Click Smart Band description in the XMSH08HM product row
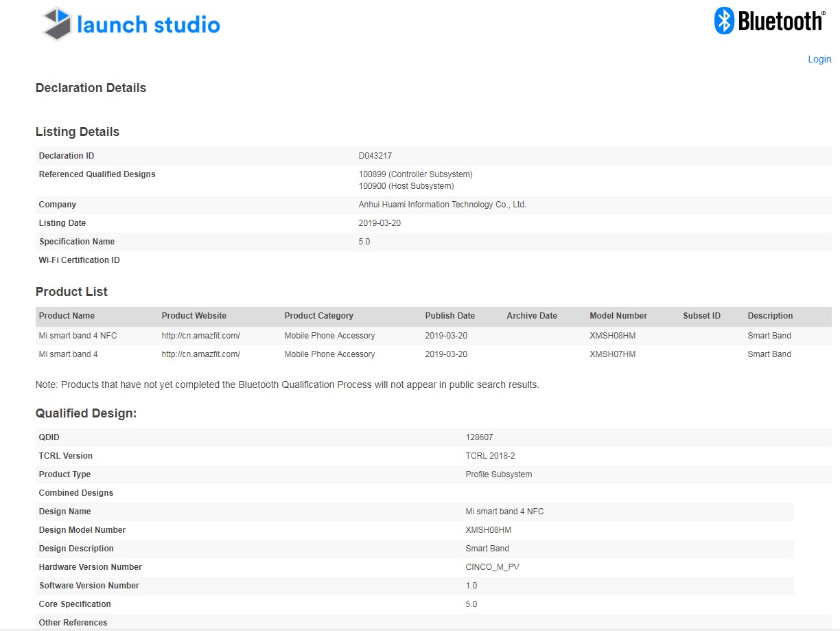The image size is (840, 631). 769,336
